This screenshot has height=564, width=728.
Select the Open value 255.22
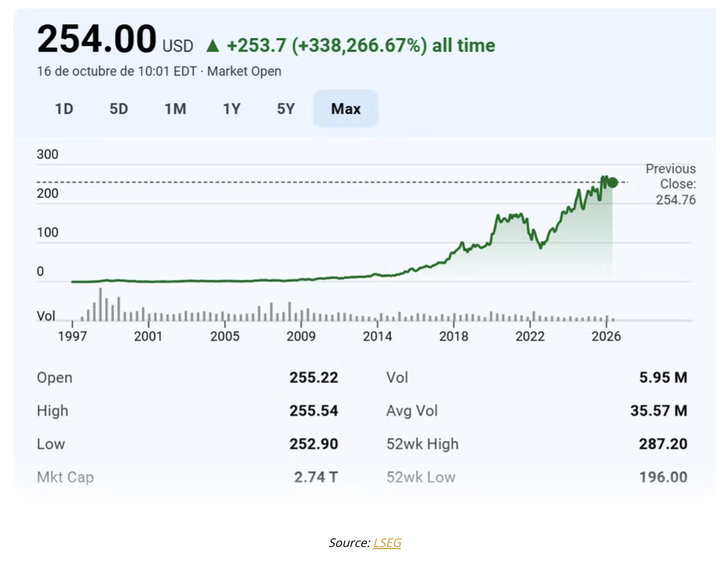click(314, 378)
